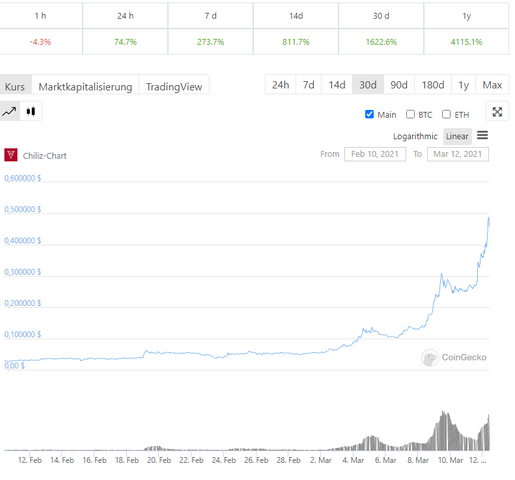515x480 pixels.
Task: Click the 7 d column header
Action: (211, 16)
